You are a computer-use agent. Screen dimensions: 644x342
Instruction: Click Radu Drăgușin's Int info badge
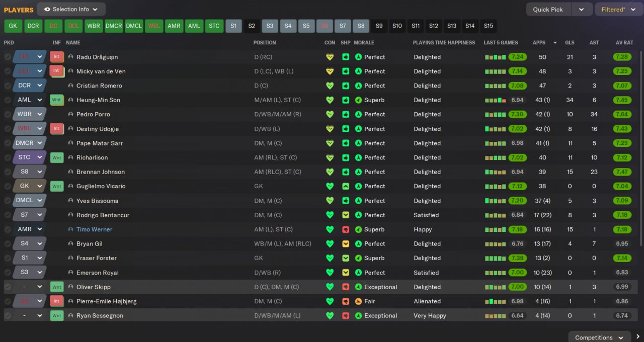point(57,57)
